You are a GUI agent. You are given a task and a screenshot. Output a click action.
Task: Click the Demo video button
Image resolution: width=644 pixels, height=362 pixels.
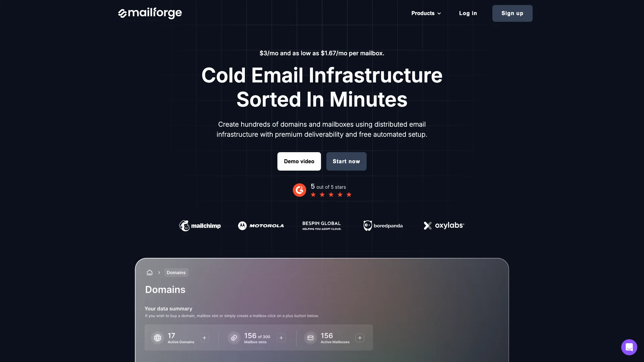[x=299, y=161]
